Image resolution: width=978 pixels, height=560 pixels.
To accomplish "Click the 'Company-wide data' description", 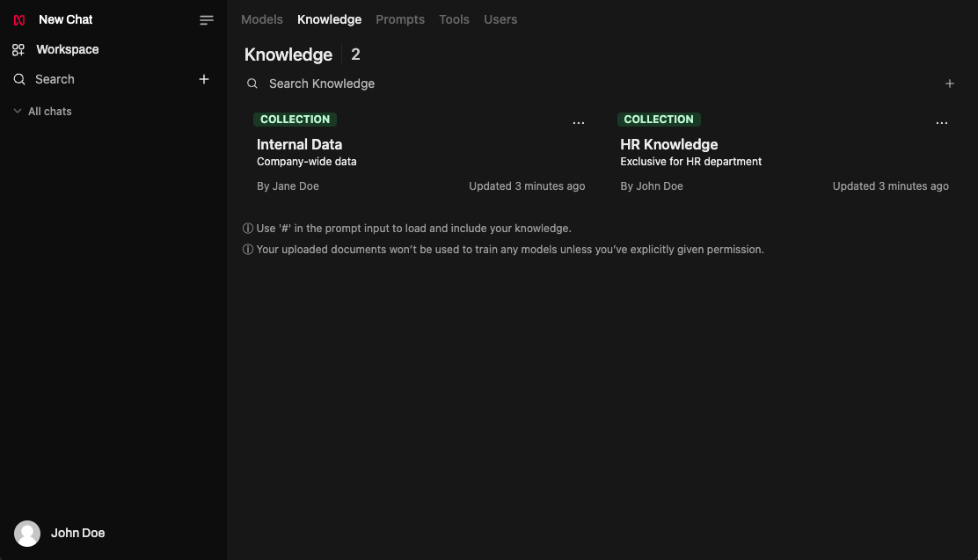I will pyautogui.click(x=307, y=162).
